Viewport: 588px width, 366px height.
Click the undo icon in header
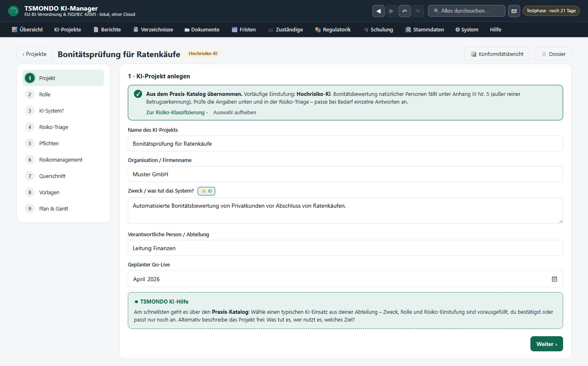[x=405, y=11]
